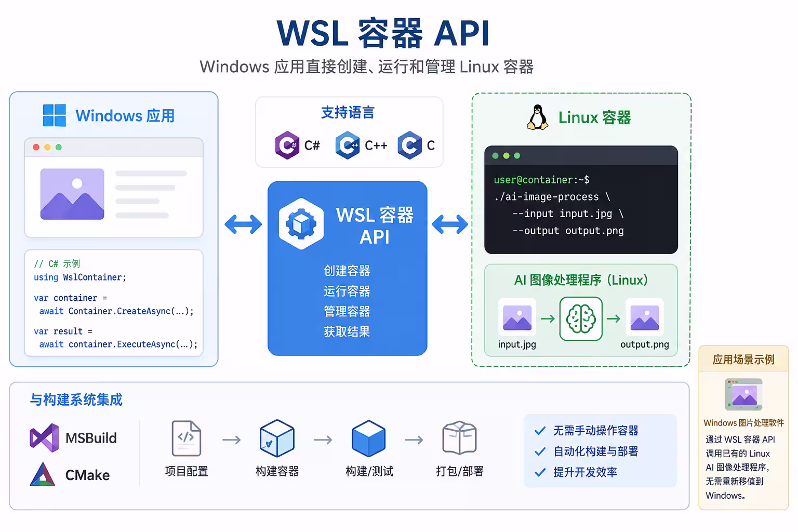The height and width of the screenshot is (532, 798).
Task: Click the 打包/部署 step label
Action: pyautogui.click(x=460, y=471)
